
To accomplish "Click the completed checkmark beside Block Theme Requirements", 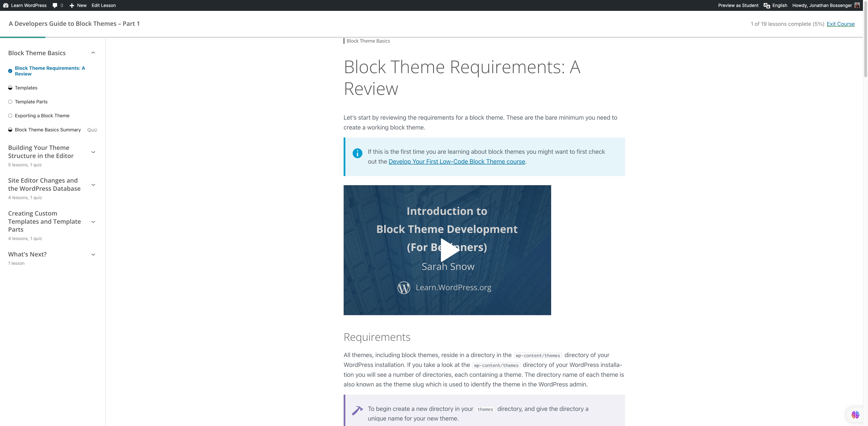I will [x=10, y=71].
